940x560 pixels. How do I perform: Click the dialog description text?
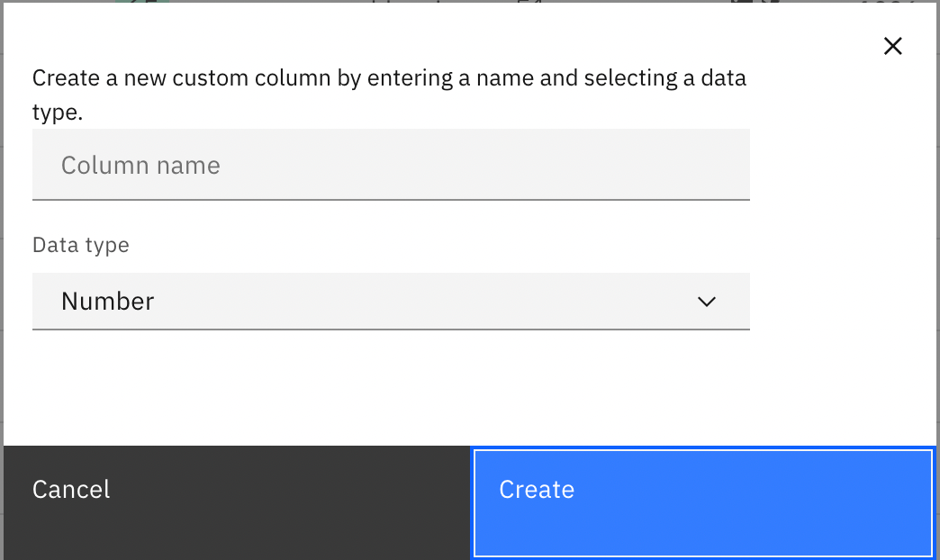tap(389, 95)
